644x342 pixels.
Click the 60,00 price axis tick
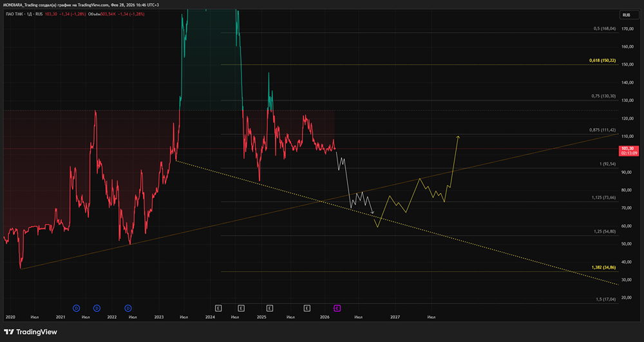pos(627,226)
